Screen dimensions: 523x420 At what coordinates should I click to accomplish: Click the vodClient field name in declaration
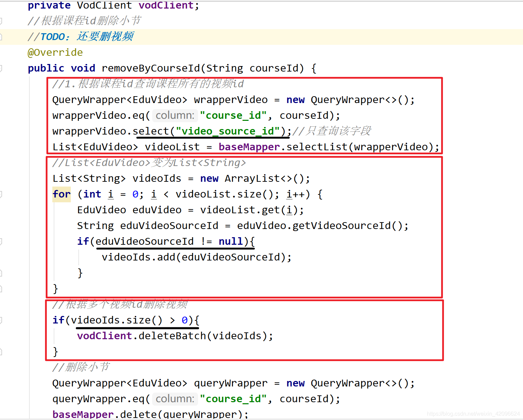coord(166,5)
